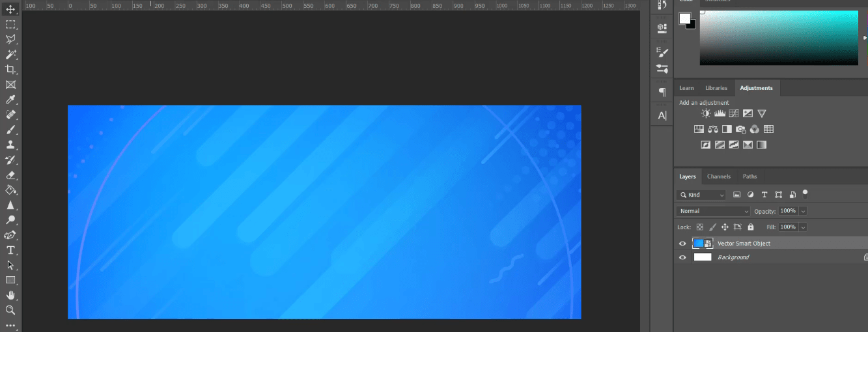Hide the Vector Smart Object layer
This screenshot has height=381, width=868.
point(682,244)
